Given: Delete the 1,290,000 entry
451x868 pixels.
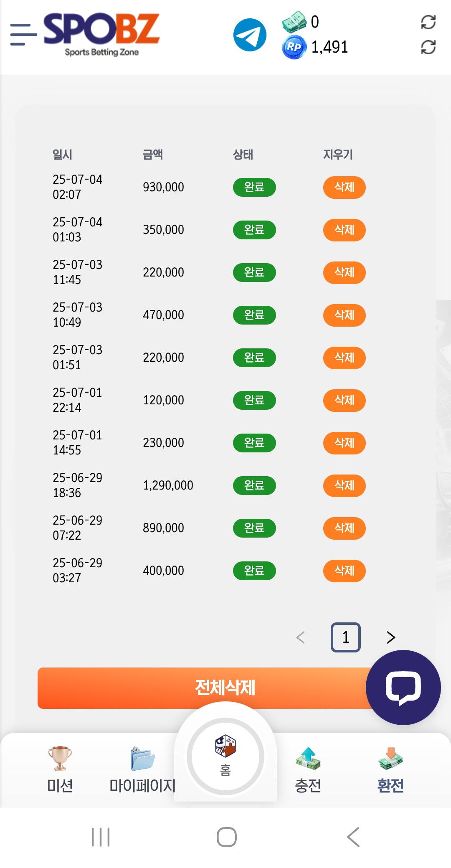Looking at the screenshot, I should [344, 485].
